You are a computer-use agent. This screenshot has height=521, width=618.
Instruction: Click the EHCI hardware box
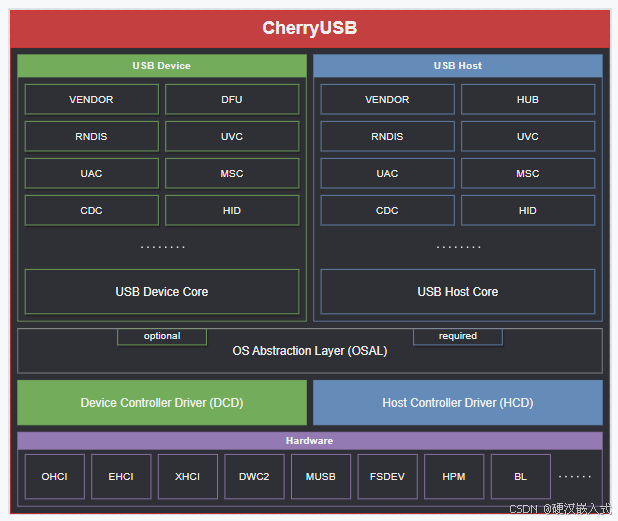(x=121, y=476)
